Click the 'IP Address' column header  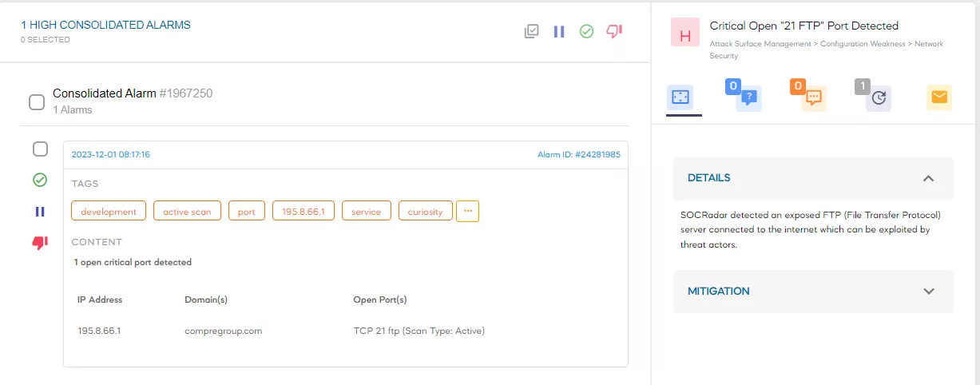point(100,300)
